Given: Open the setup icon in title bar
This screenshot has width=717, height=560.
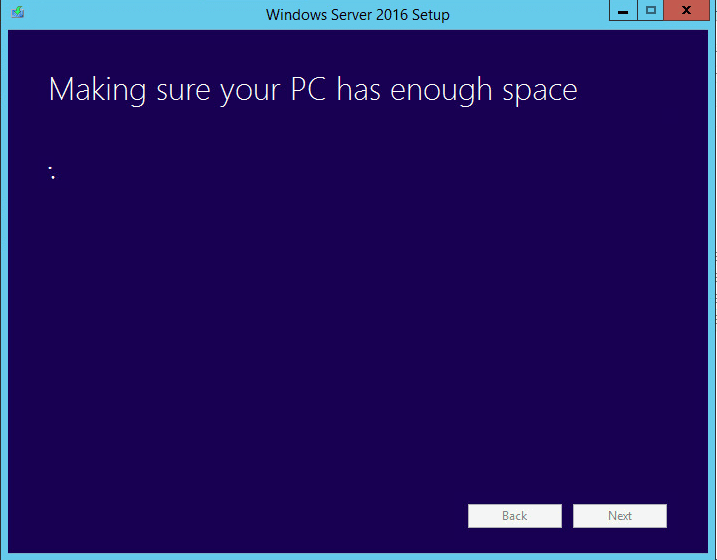Looking at the screenshot, I should point(17,11).
